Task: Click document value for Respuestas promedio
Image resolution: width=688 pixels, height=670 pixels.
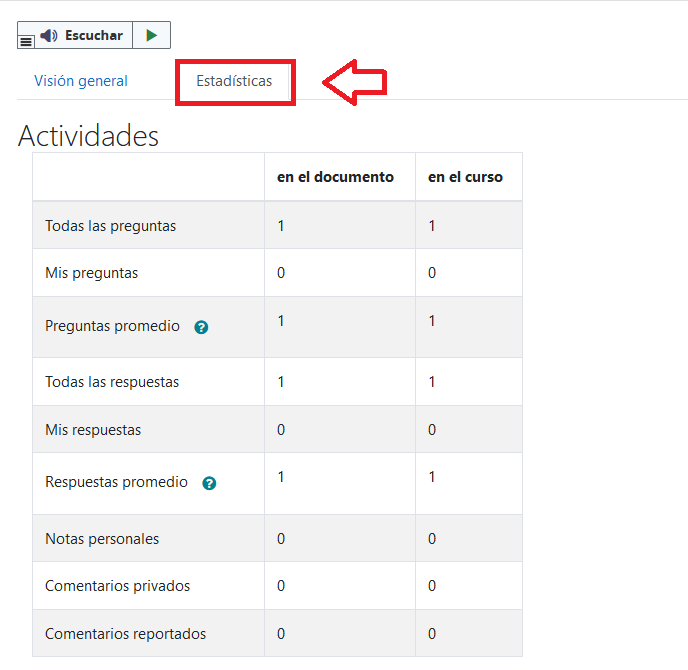Action: coord(281,477)
